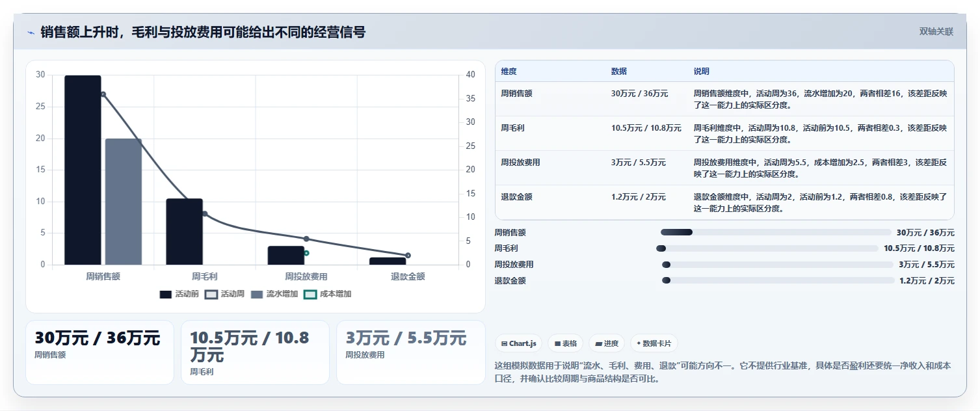Select the 数据卡片 tag chip
980x411 pixels.
click(654, 343)
